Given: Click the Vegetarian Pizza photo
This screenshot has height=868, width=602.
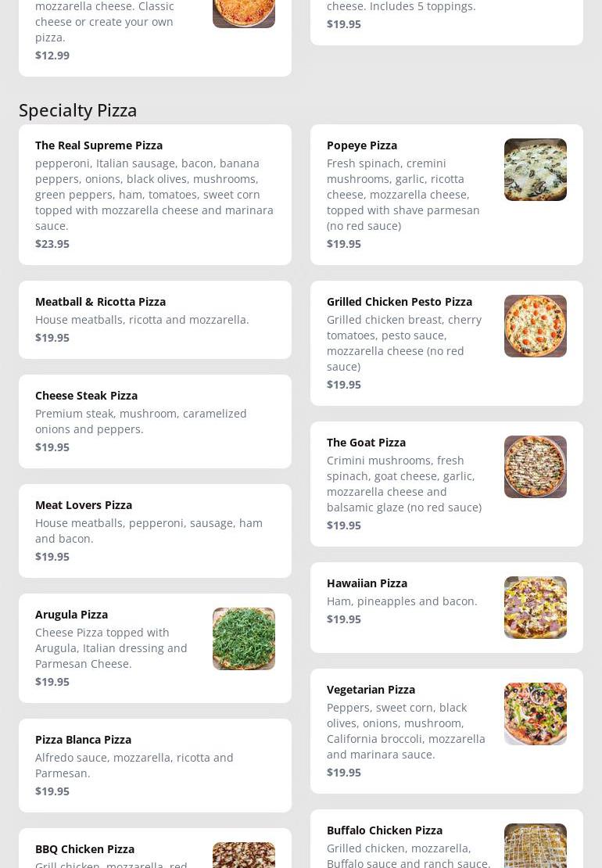Looking at the screenshot, I should (535, 714).
